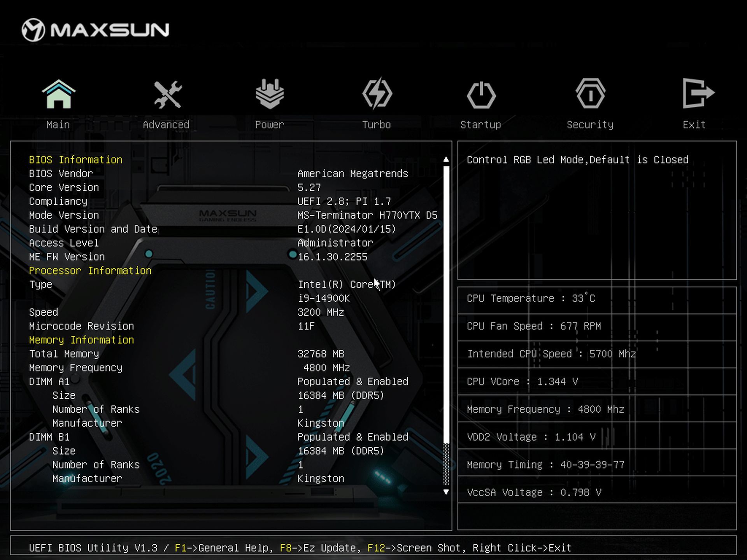Click the vertical scrollbar thumb
The height and width of the screenshot is (560, 747).
pos(446,304)
